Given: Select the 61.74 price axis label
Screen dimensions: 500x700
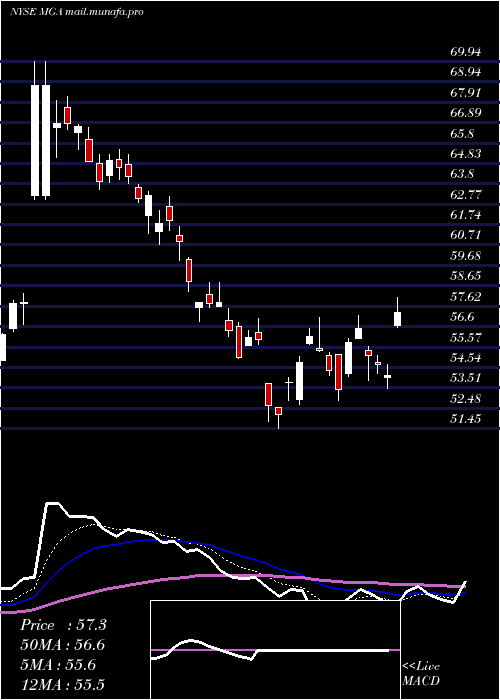Looking at the screenshot, I should pyautogui.click(x=466, y=215).
